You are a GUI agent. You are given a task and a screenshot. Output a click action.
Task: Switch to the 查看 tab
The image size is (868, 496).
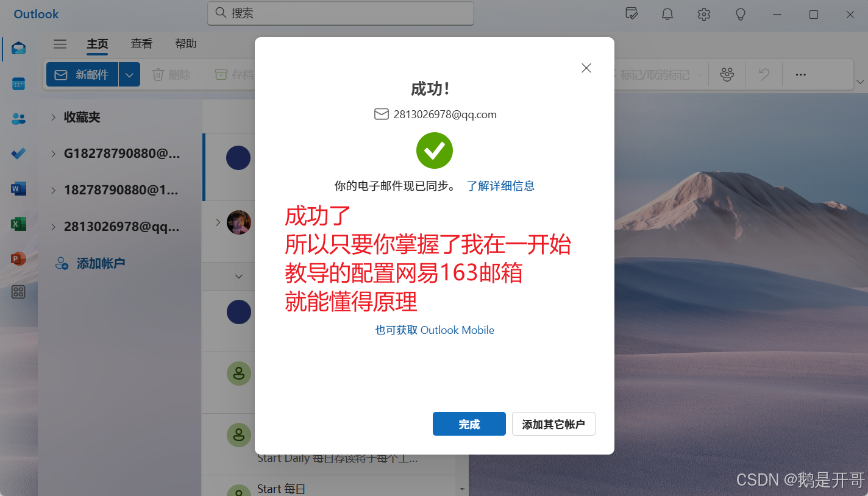[141, 44]
